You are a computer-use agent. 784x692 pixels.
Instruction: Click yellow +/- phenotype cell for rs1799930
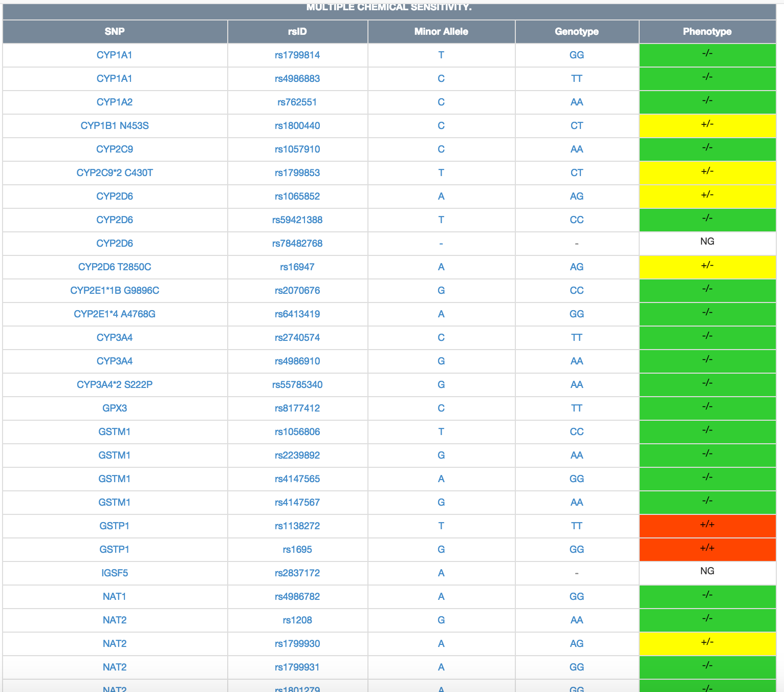click(x=707, y=643)
